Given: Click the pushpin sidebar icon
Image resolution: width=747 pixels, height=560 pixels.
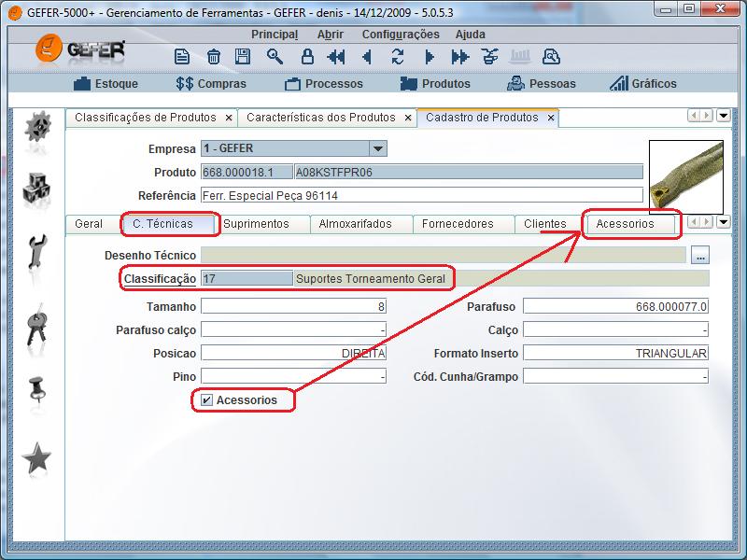Looking at the screenshot, I should click(36, 389).
